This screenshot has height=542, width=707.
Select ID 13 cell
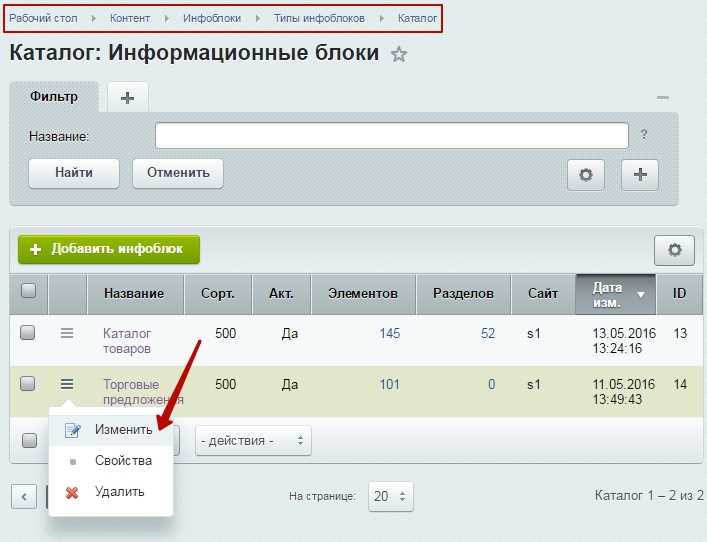(680, 334)
